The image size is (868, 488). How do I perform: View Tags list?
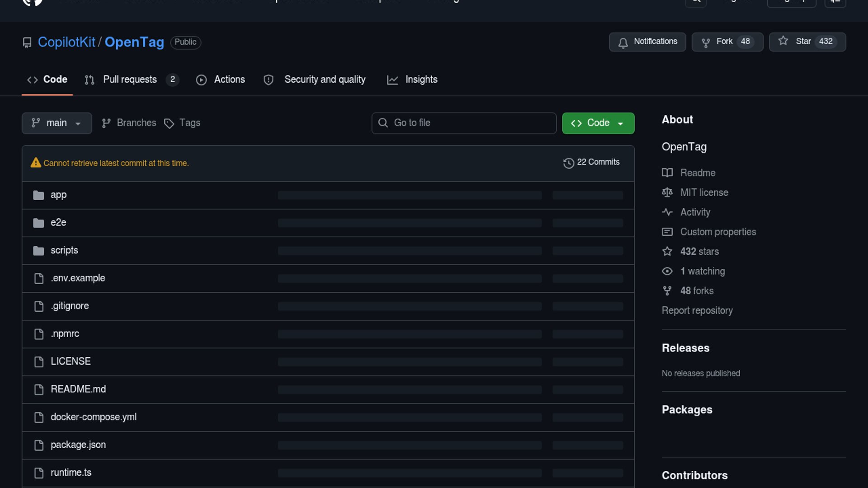tap(182, 123)
